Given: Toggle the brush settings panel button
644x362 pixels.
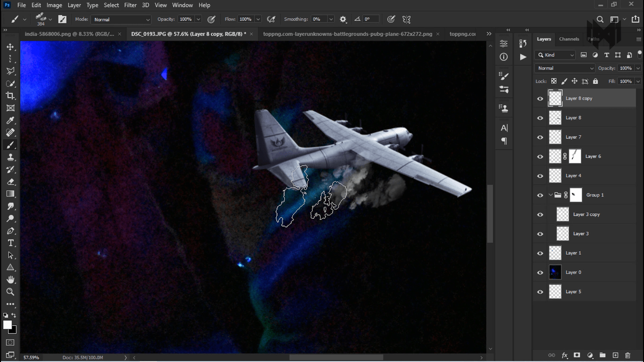Looking at the screenshot, I should (62, 19).
